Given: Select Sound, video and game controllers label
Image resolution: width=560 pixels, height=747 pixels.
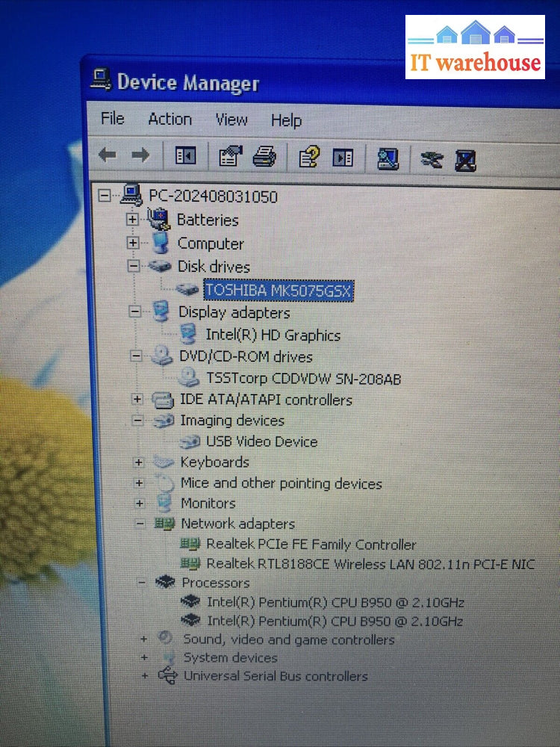Looking at the screenshot, I should point(289,639).
